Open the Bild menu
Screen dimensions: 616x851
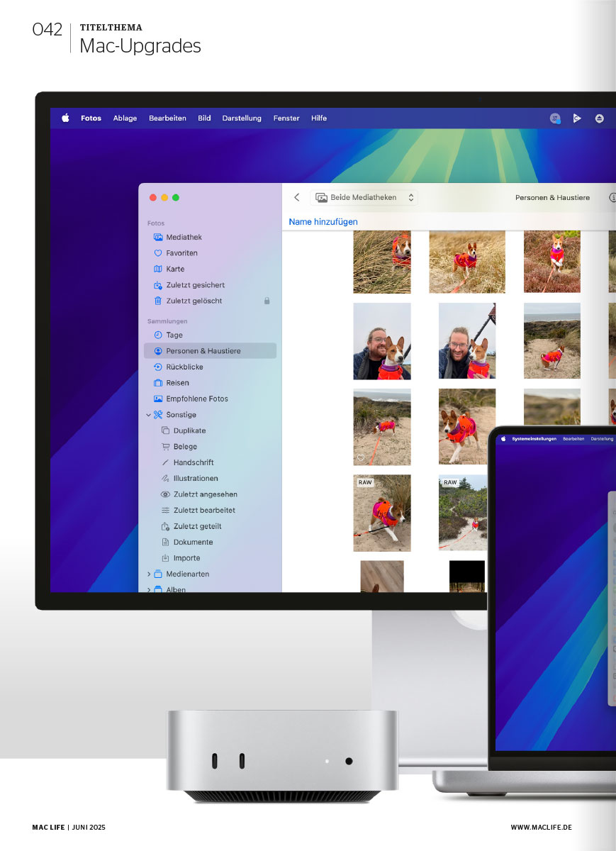[x=204, y=118]
